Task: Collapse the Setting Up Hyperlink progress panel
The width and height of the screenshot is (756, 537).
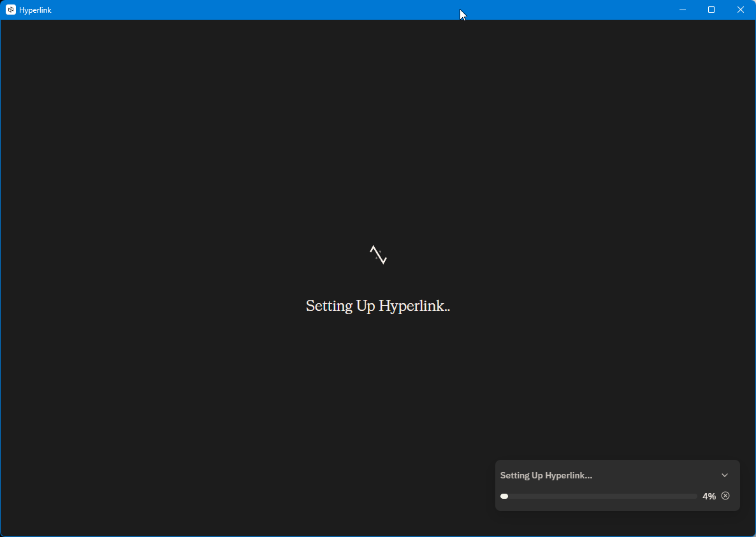Action: coord(725,475)
